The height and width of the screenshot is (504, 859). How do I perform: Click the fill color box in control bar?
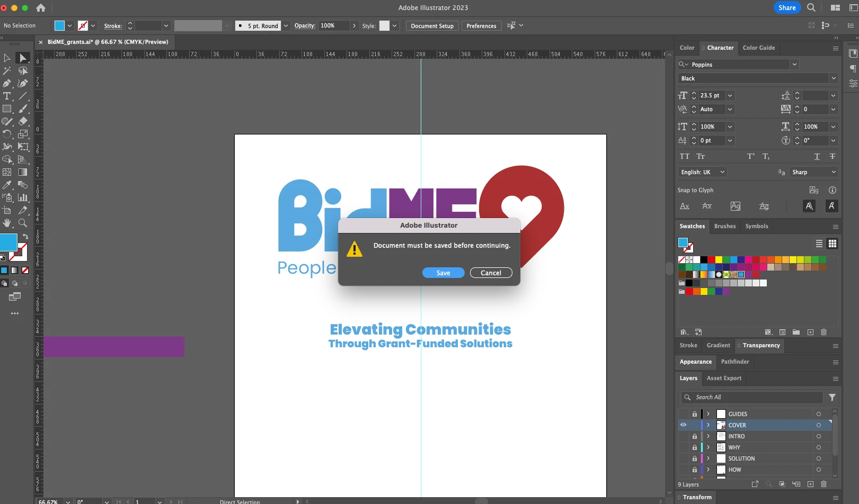59,25
